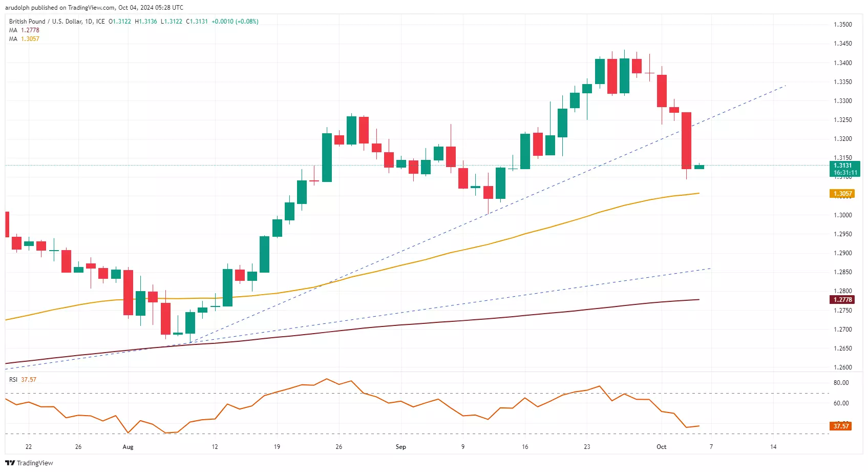Click the 16 date label on time axis
Viewport: 868px width, 472px height.
(x=525, y=447)
